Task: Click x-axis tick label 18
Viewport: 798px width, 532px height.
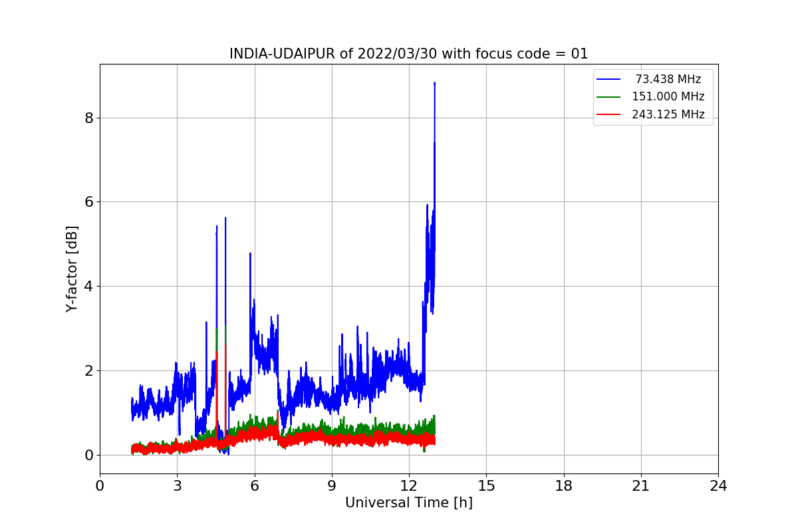Action: click(x=564, y=486)
